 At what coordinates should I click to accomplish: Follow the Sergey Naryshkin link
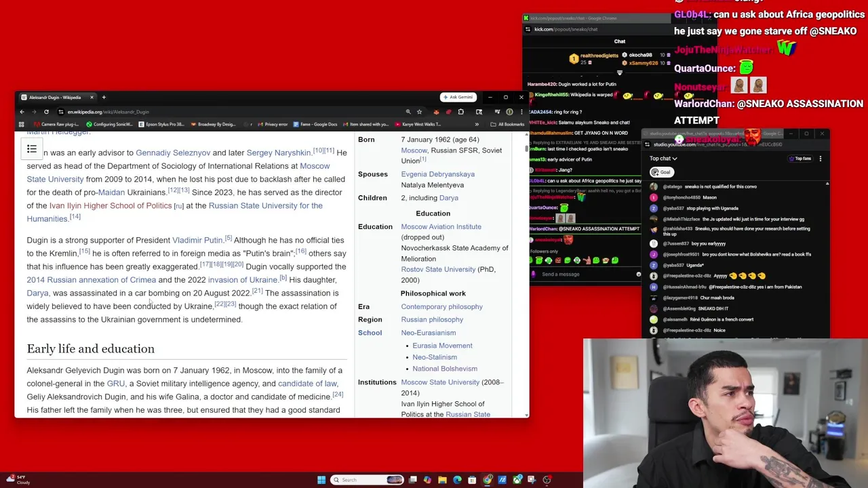pos(278,152)
